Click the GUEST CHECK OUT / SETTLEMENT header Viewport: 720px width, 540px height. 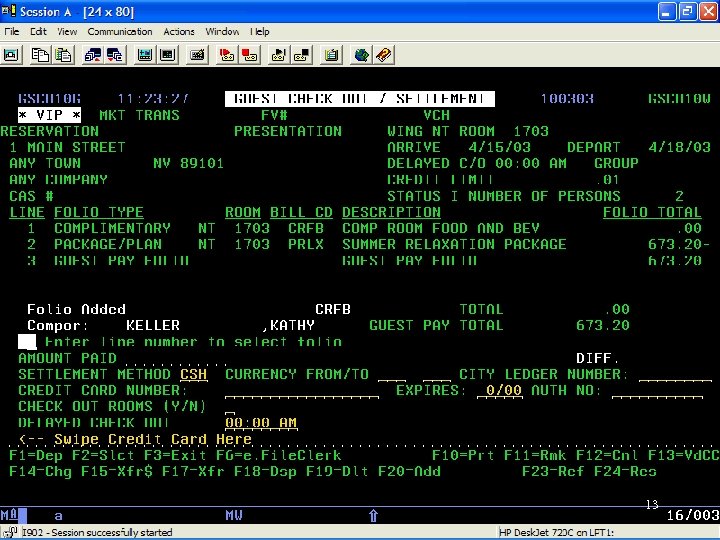coord(360,99)
